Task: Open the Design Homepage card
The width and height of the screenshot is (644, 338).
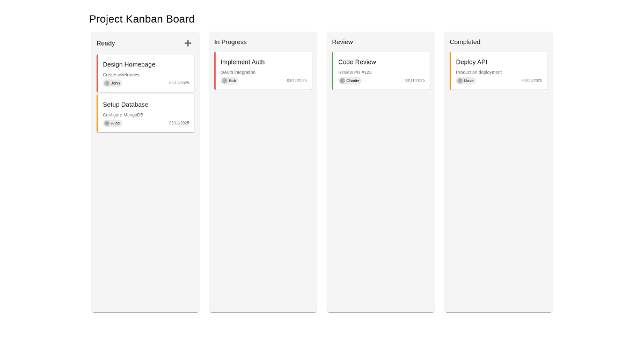Action: tap(129, 64)
